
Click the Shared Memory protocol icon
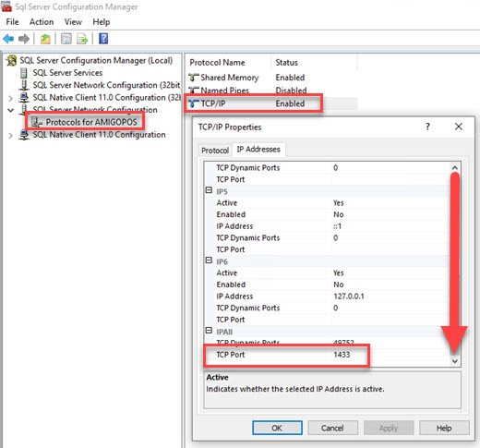click(194, 78)
